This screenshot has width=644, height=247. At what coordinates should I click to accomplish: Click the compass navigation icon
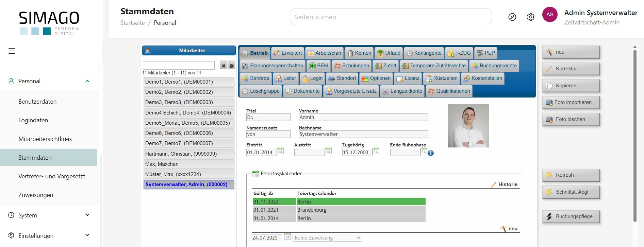512,17
